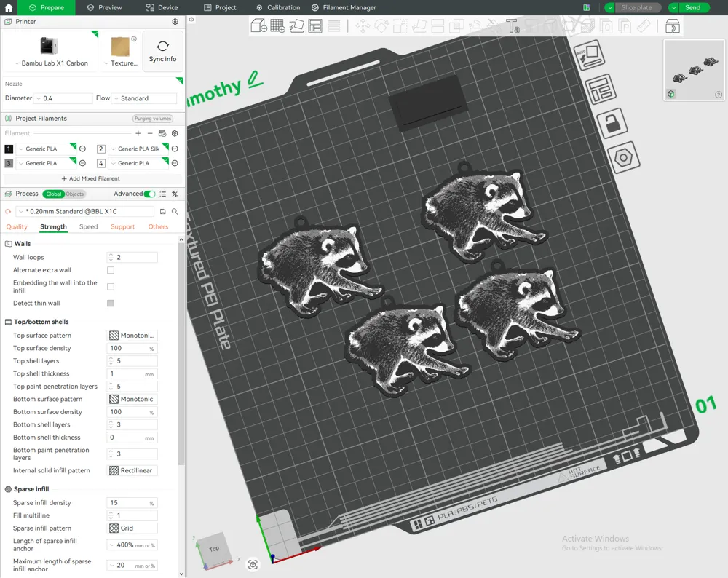Click the Add object cube icon
Screen dimensions: 728x578
pos(258,25)
